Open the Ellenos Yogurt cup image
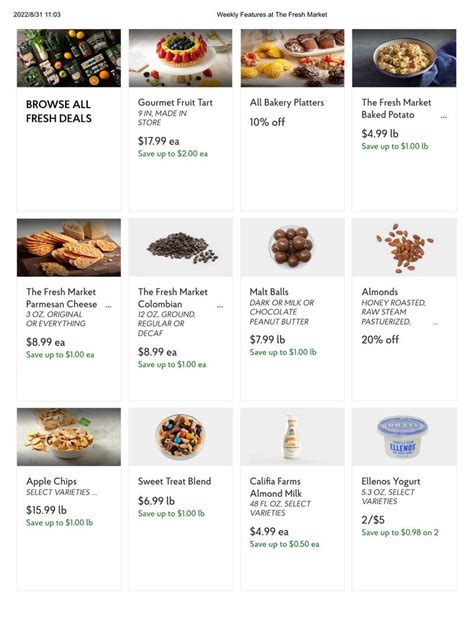Image resolution: width=474 pixels, height=617 pixels. 404,437
